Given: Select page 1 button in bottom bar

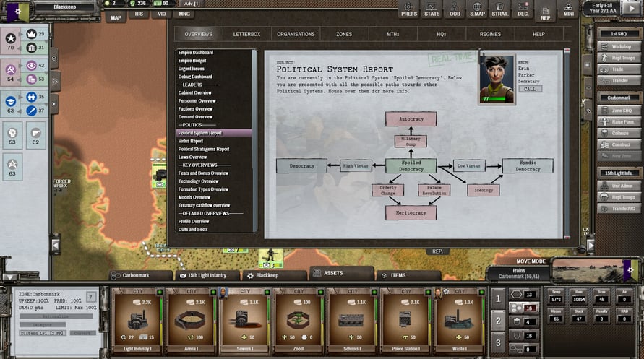Looking at the screenshot, I should click(498, 299).
